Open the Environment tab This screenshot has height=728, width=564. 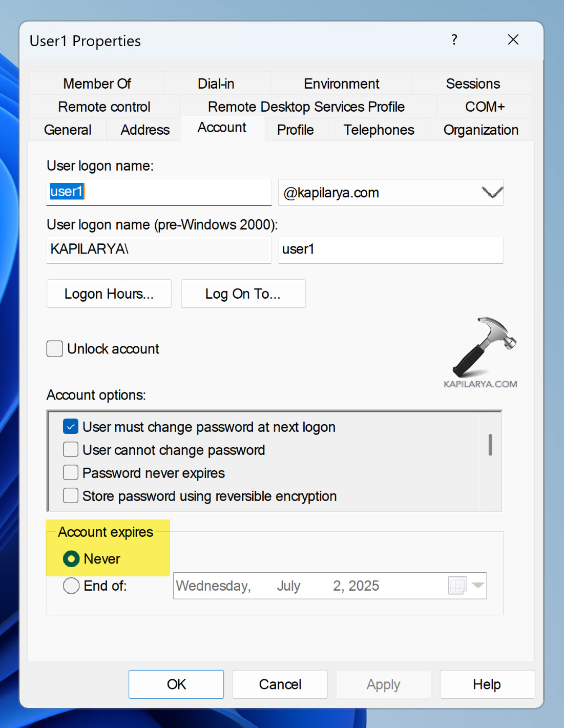click(341, 84)
